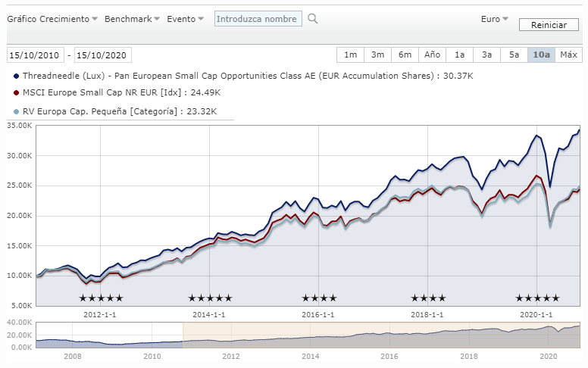This screenshot has width=588, height=368.
Task: Click the MSCI Europe Small Cap legend dot
Action: coord(17,93)
